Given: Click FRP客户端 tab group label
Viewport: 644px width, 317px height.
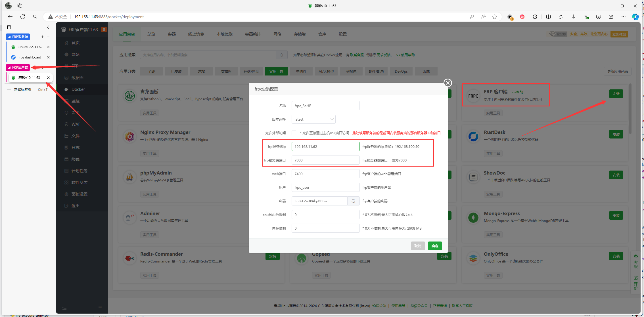Looking at the screenshot, I should coord(18,68).
